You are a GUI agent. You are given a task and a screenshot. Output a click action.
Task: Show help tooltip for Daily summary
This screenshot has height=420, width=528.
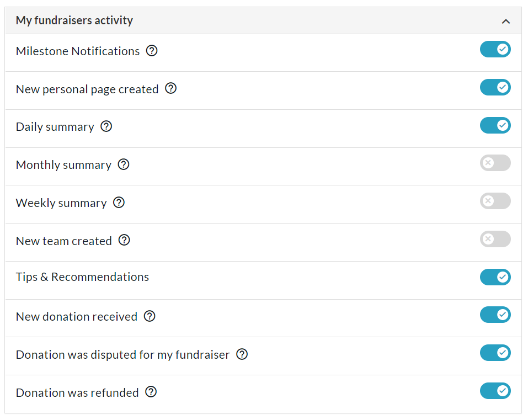[x=106, y=126]
